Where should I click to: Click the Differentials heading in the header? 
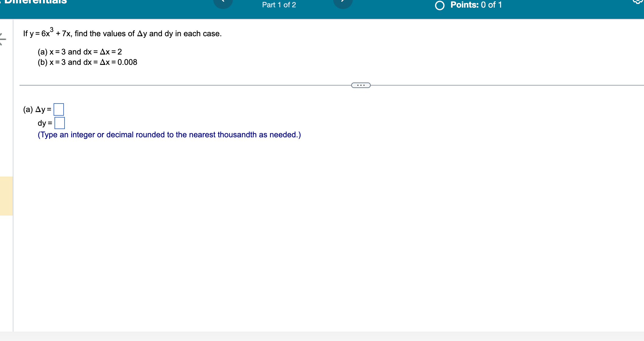click(x=36, y=2)
